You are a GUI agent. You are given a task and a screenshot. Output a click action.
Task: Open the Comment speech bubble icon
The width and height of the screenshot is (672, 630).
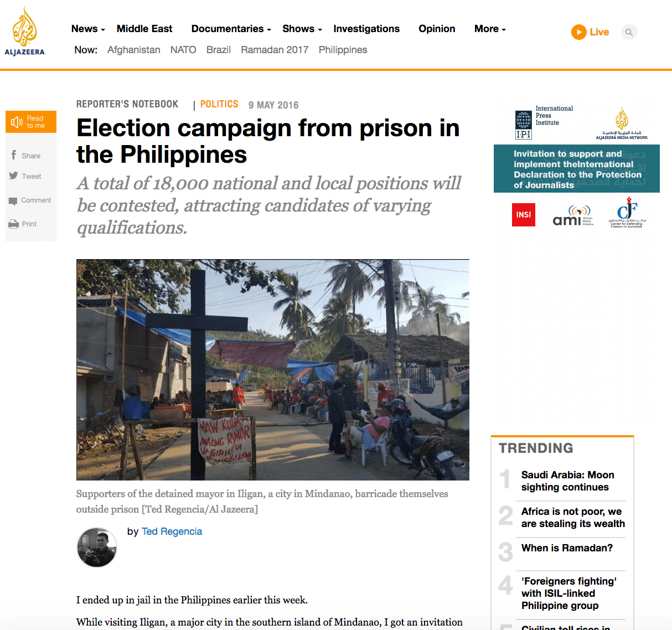point(13,201)
